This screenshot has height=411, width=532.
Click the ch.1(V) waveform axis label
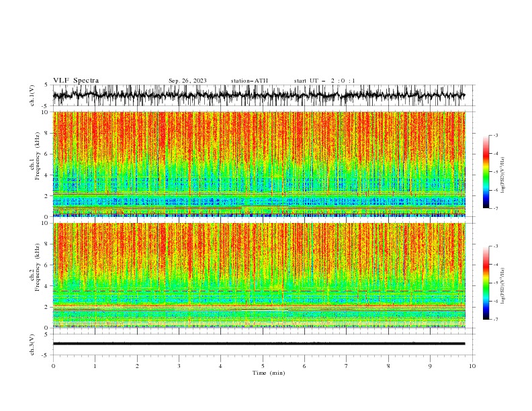pyautogui.click(x=32, y=95)
